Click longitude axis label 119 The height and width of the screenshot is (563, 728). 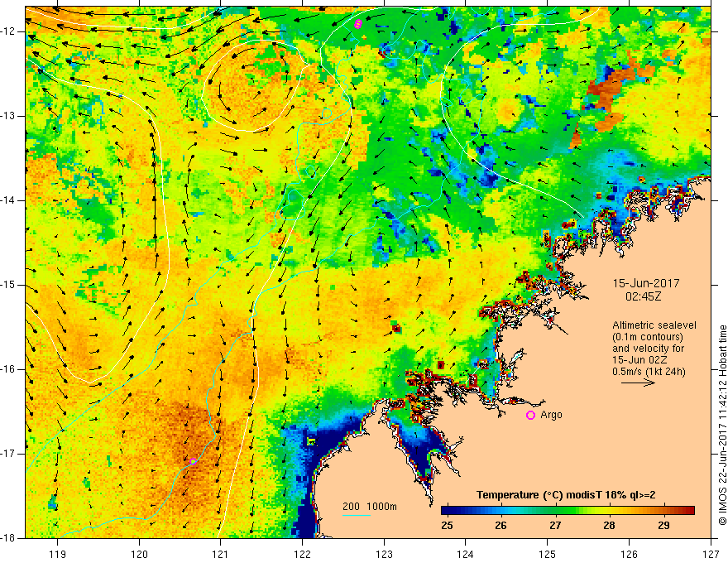click(x=57, y=554)
